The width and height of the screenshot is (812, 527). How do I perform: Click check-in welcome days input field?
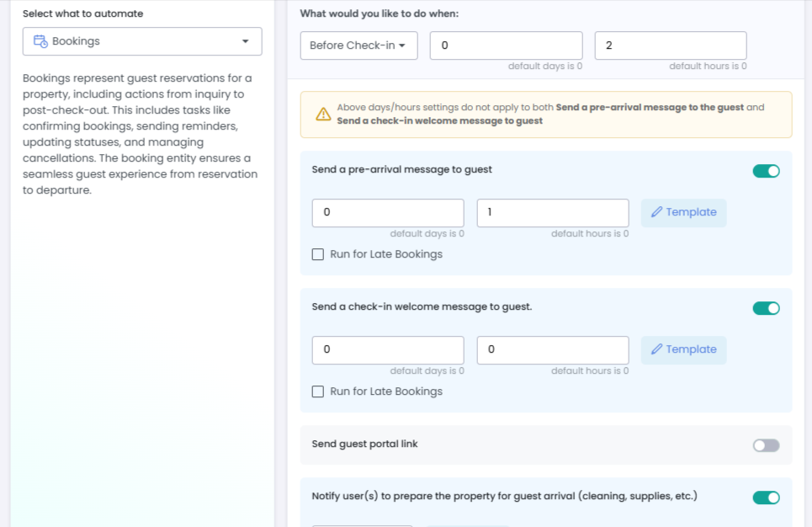click(x=387, y=349)
